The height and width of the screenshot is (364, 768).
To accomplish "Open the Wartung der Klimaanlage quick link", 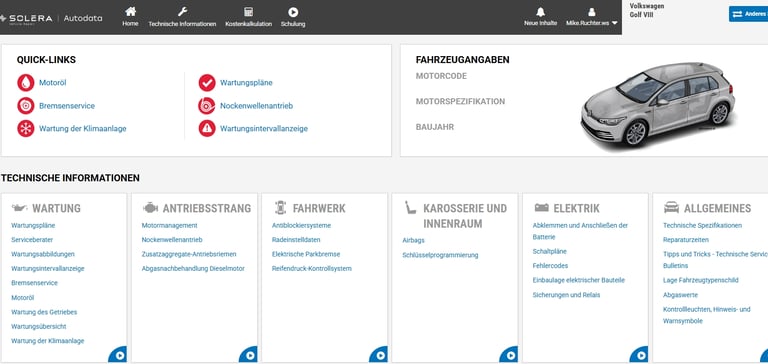I will pos(83,128).
